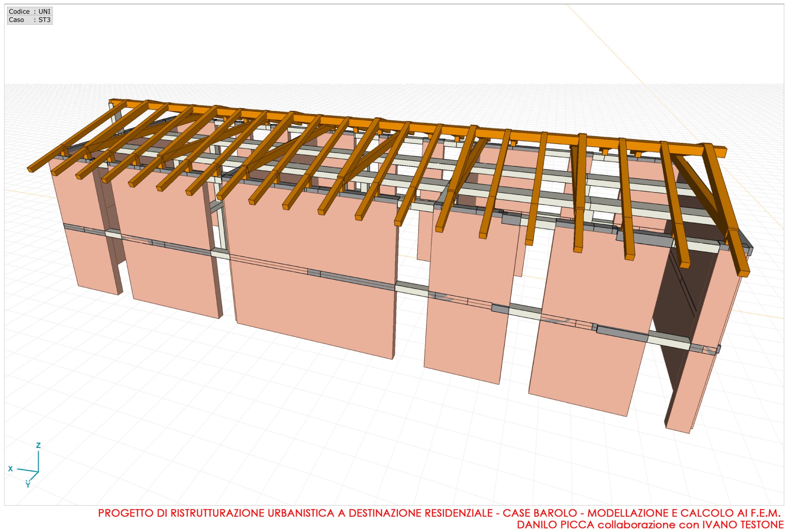Click the X axis label of the triad
The height and width of the screenshot is (532, 790).
coord(11,468)
